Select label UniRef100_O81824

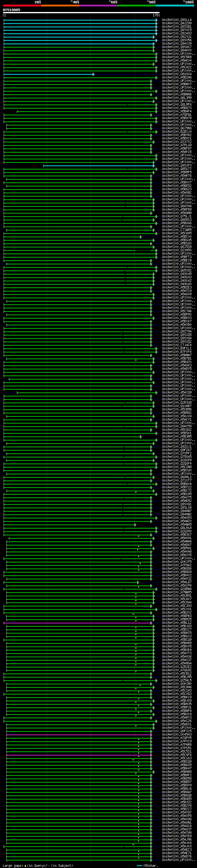pyautogui.click(x=177, y=74)
